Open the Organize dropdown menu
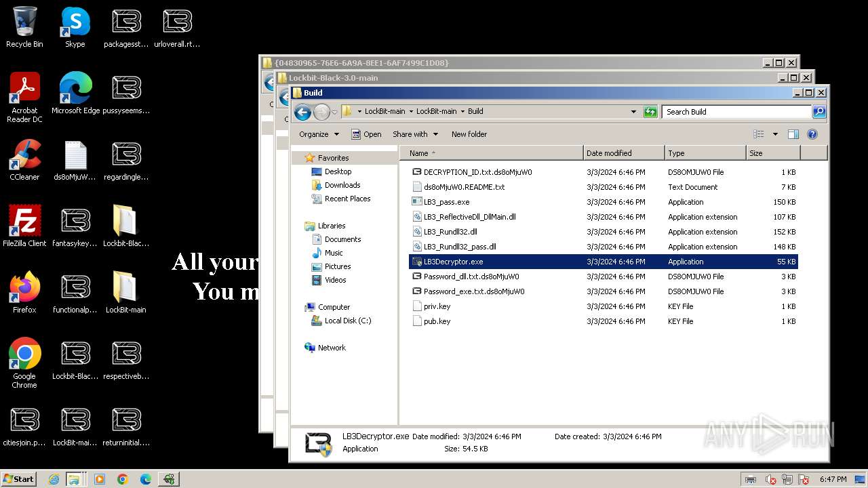The height and width of the screenshot is (488, 868). tap(319, 134)
